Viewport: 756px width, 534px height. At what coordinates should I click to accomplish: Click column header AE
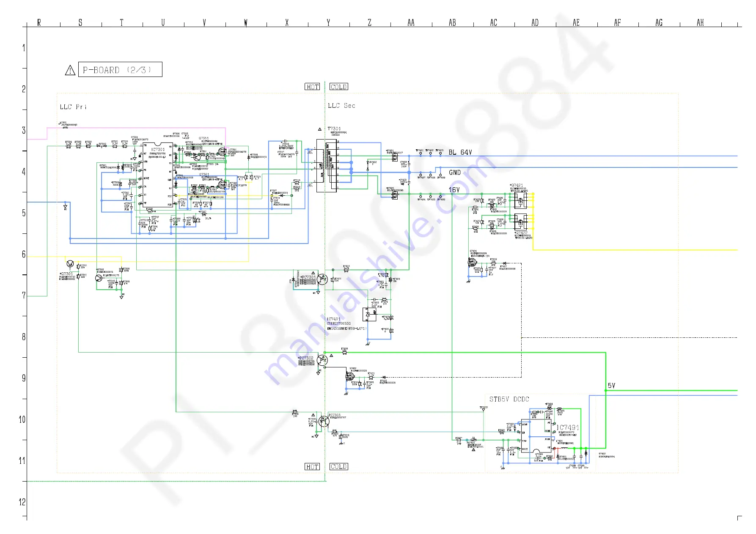coord(576,22)
